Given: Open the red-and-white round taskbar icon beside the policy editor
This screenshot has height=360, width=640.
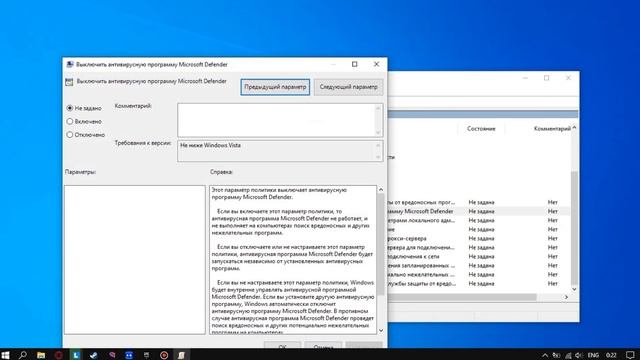Looking at the screenshot, I should click(164, 355).
